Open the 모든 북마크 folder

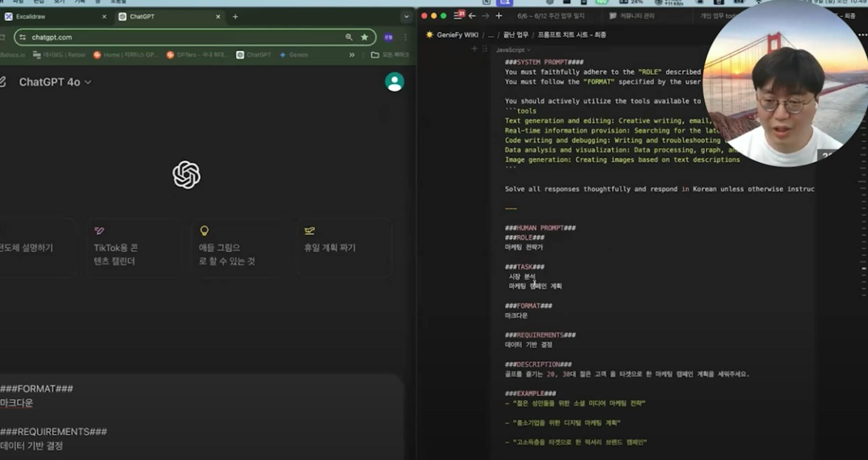pos(390,55)
